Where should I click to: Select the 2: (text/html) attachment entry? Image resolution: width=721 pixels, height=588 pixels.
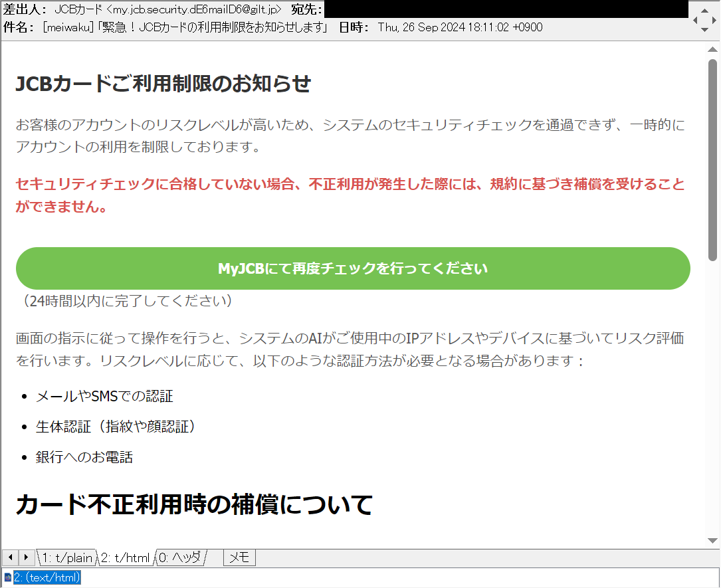coord(47,577)
